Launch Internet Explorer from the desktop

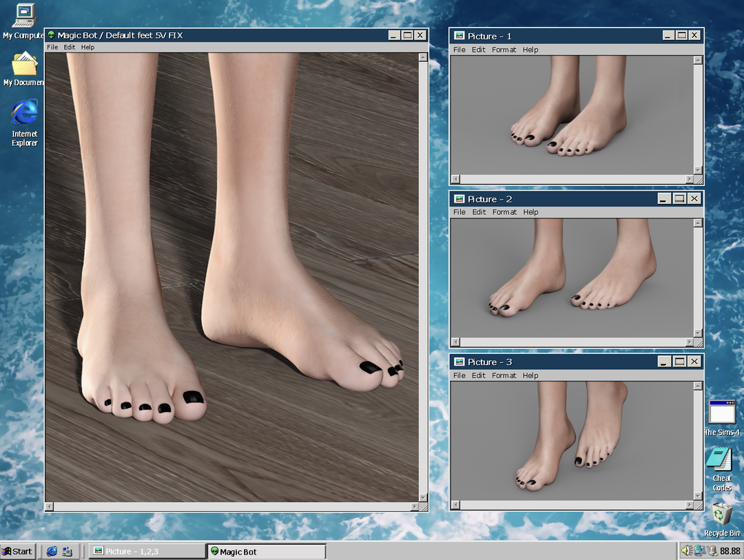[x=24, y=114]
